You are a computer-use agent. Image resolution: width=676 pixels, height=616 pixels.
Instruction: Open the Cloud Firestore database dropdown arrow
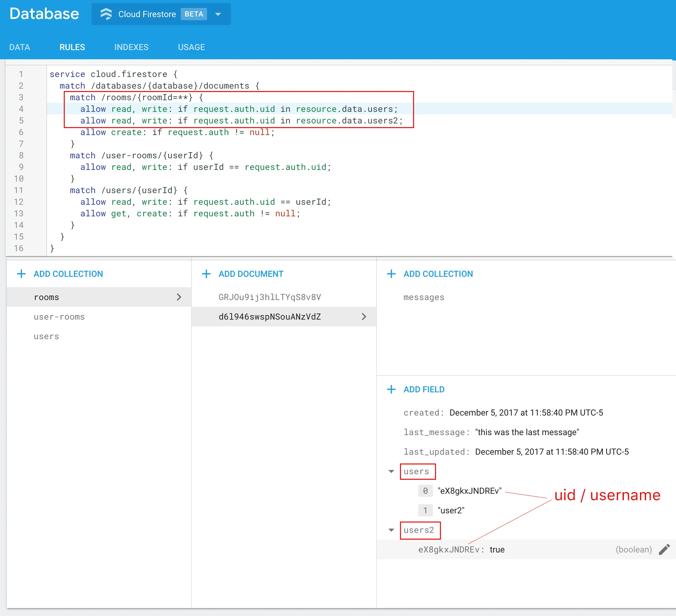pos(218,14)
